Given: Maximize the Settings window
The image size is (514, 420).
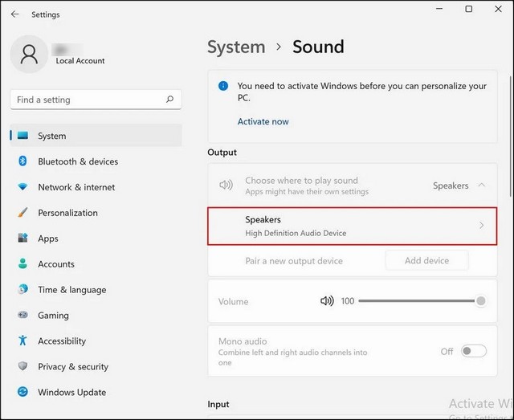Looking at the screenshot, I should [x=469, y=9].
